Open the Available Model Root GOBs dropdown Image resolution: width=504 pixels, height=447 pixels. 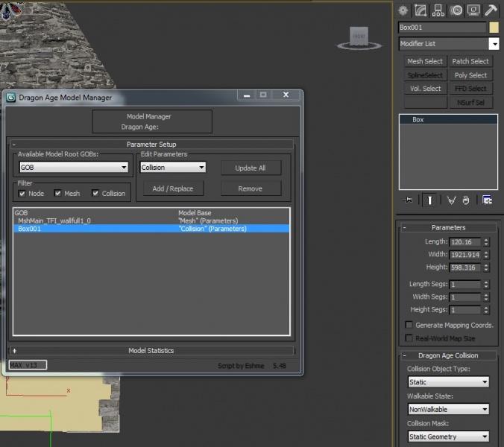[x=73, y=168]
